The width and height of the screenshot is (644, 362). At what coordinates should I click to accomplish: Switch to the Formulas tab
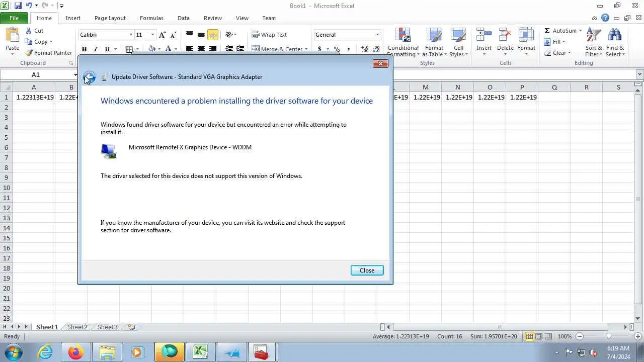pyautogui.click(x=151, y=18)
